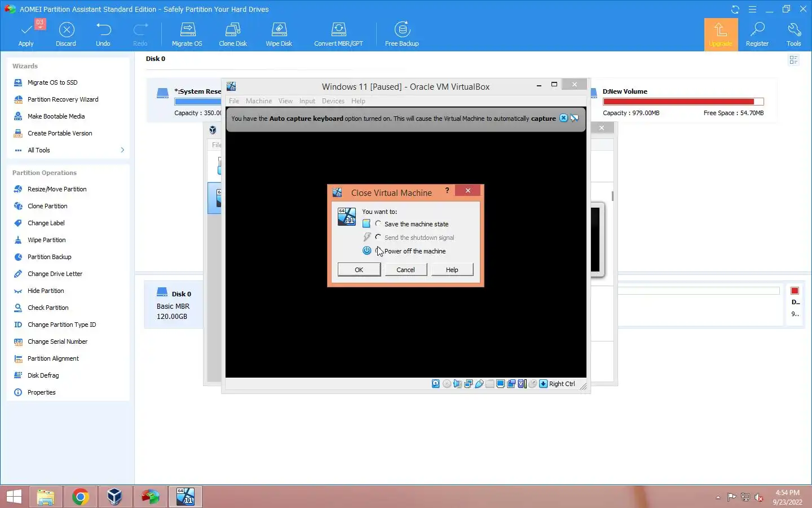Open the Devices menu in VirtualBox
The image size is (812, 508).
pos(333,101)
